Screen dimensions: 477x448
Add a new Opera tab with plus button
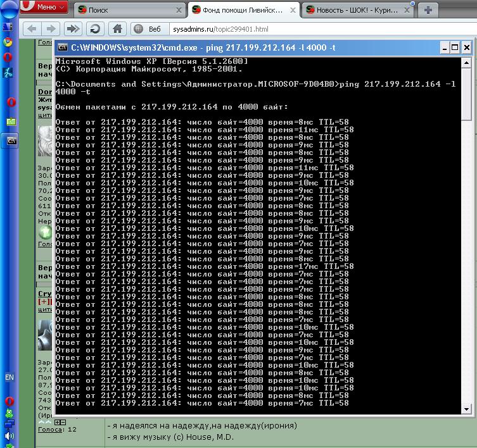coord(428,10)
